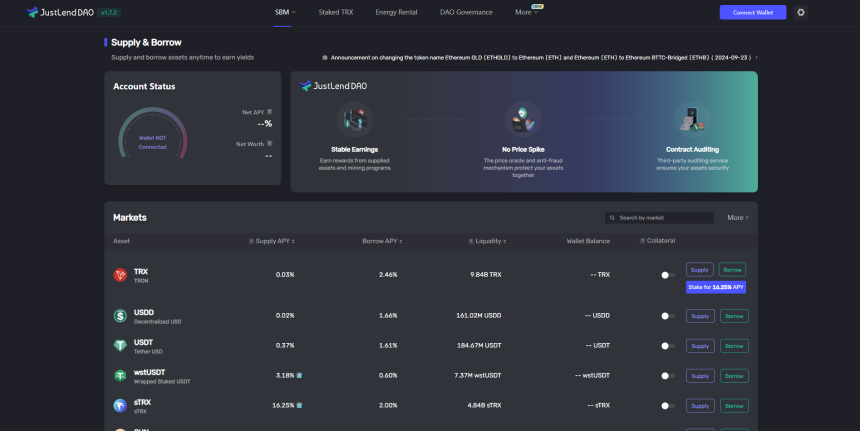Click Borrow button for TRX
Screen dimensions: 860x431
pos(732,270)
